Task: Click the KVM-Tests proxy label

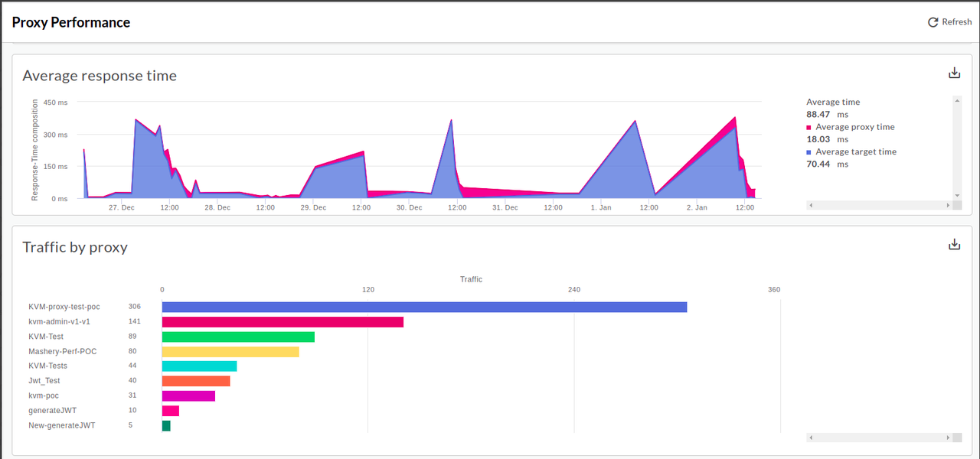Action: pyautogui.click(x=48, y=366)
